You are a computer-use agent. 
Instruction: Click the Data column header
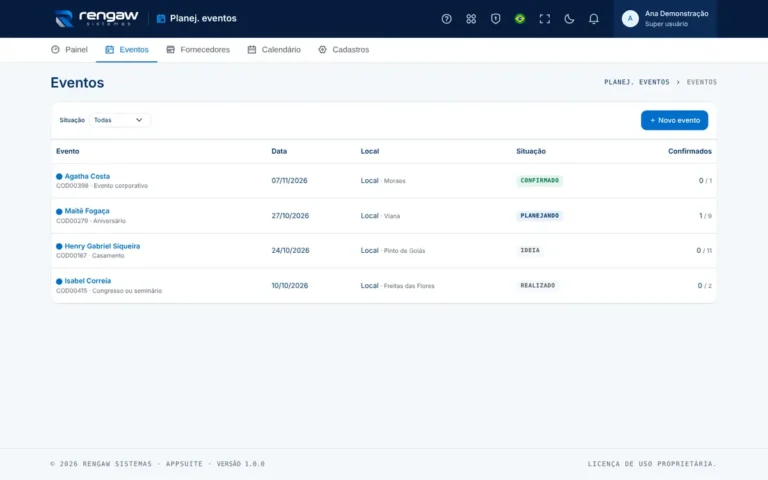pos(279,151)
